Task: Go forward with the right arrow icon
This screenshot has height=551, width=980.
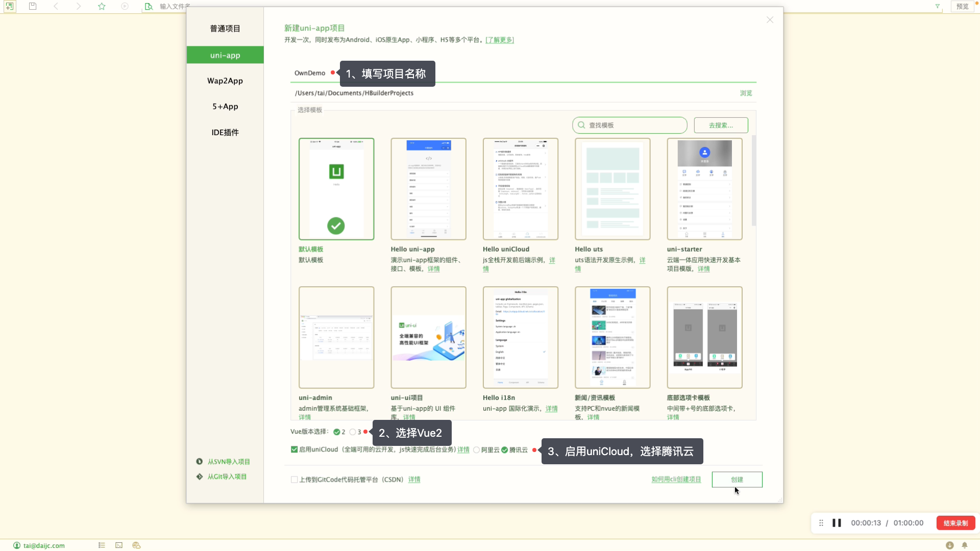Action: [x=79, y=6]
